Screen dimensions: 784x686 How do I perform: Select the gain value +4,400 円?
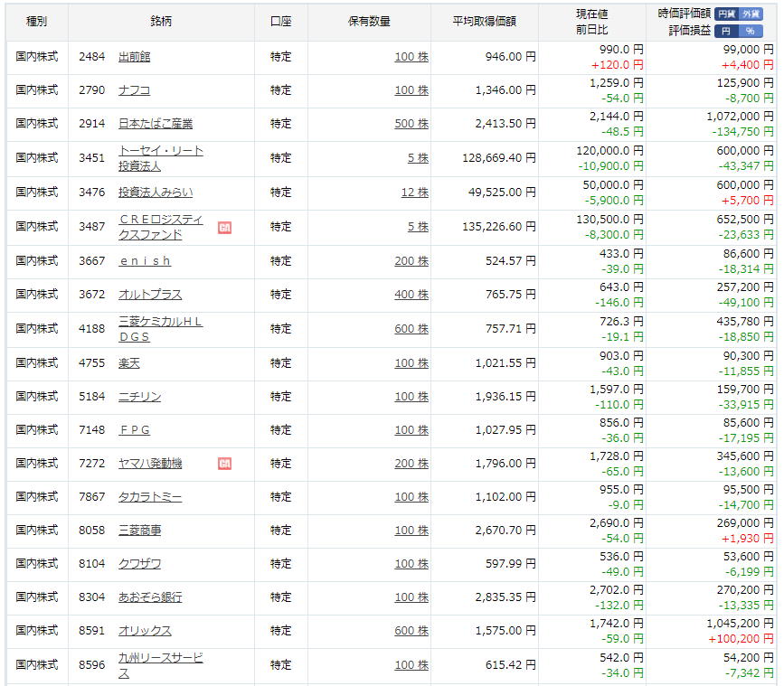pyautogui.click(x=748, y=65)
